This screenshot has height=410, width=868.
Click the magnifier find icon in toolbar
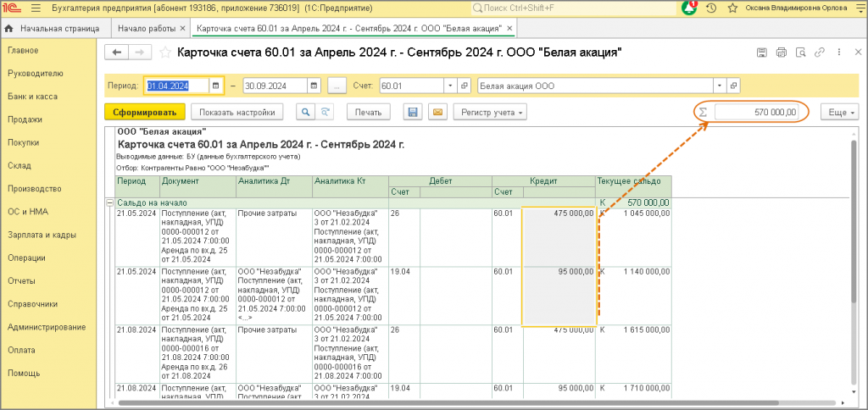click(305, 113)
